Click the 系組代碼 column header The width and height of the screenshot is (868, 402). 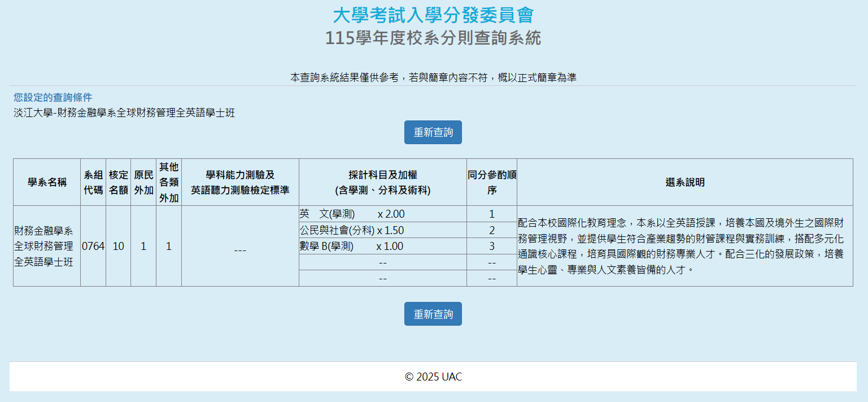93,182
